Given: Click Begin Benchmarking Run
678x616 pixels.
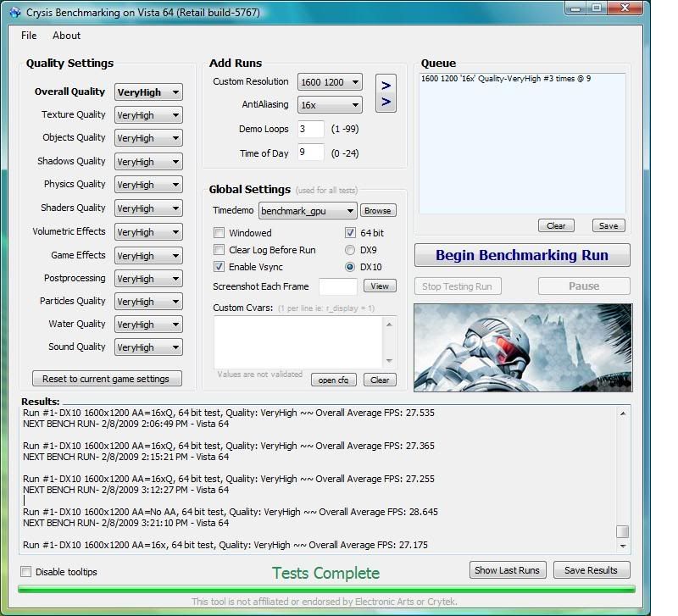Looking at the screenshot, I should coord(521,255).
